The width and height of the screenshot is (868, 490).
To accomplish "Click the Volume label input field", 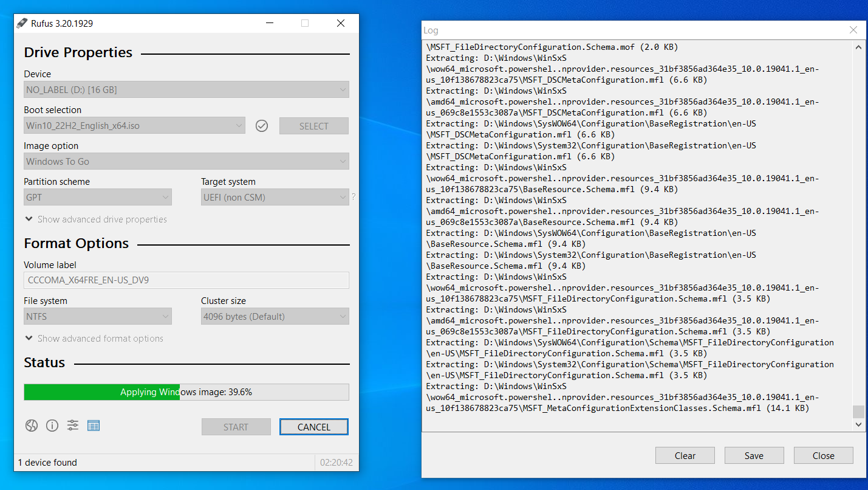I will point(186,280).
